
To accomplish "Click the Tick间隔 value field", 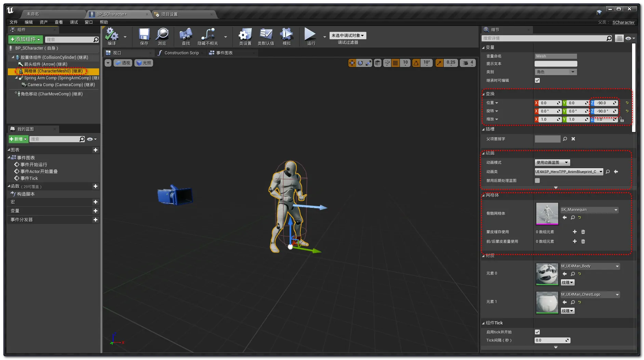I will tap(552, 340).
